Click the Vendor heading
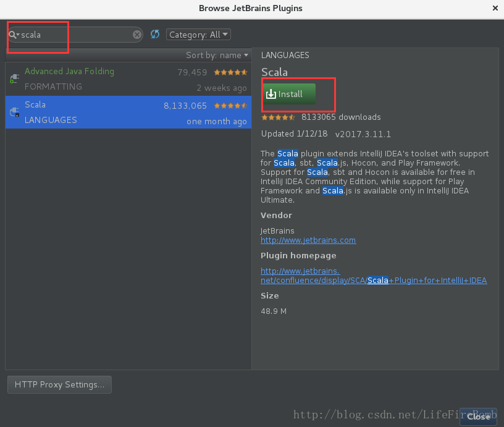The image size is (504, 427). point(276,216)
